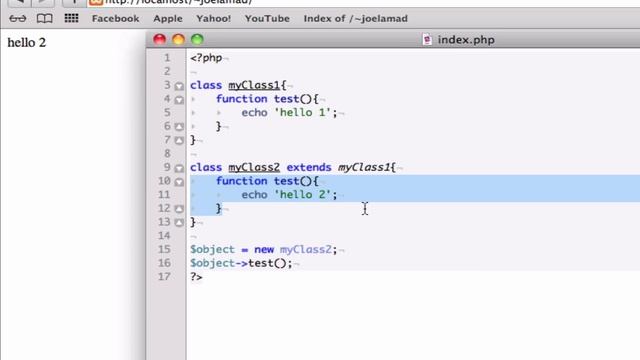Collapse fold marker on line 9

pos(179,168)
